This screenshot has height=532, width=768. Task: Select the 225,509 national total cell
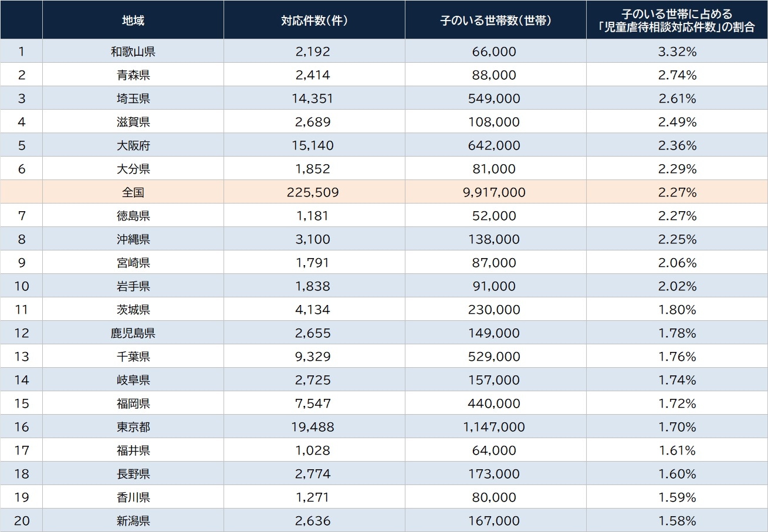coord(314,192)
